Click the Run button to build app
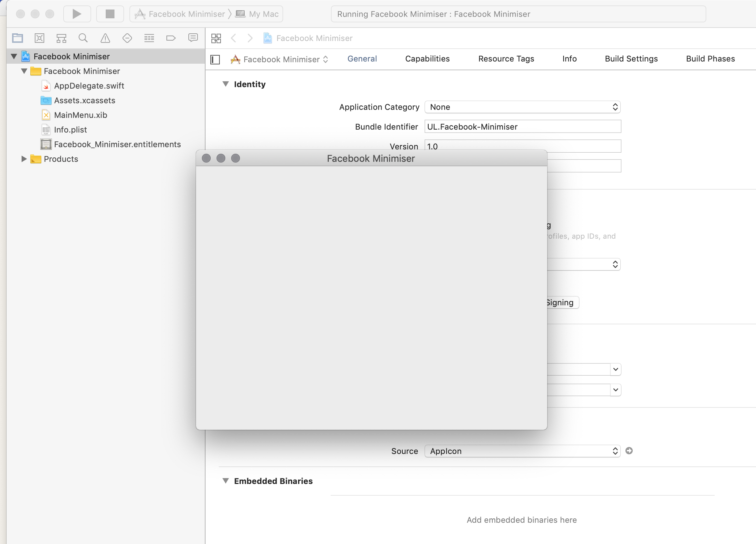The height and width of the screenshot is (544, 756). (x=76, y=13)
